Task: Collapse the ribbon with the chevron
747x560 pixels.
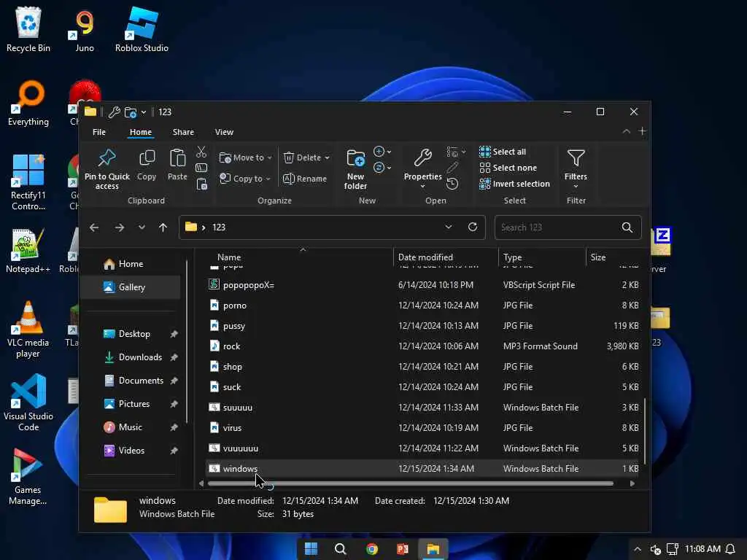Action: (627, 131)
